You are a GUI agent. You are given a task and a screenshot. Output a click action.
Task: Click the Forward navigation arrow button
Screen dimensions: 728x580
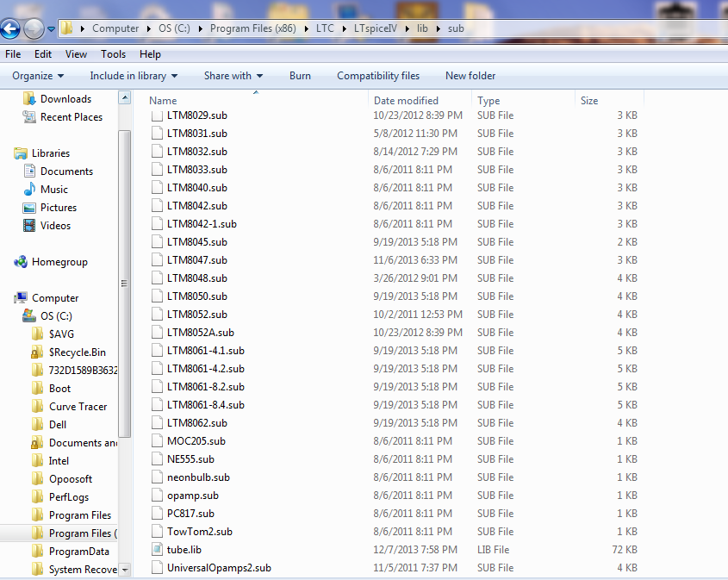34,28
